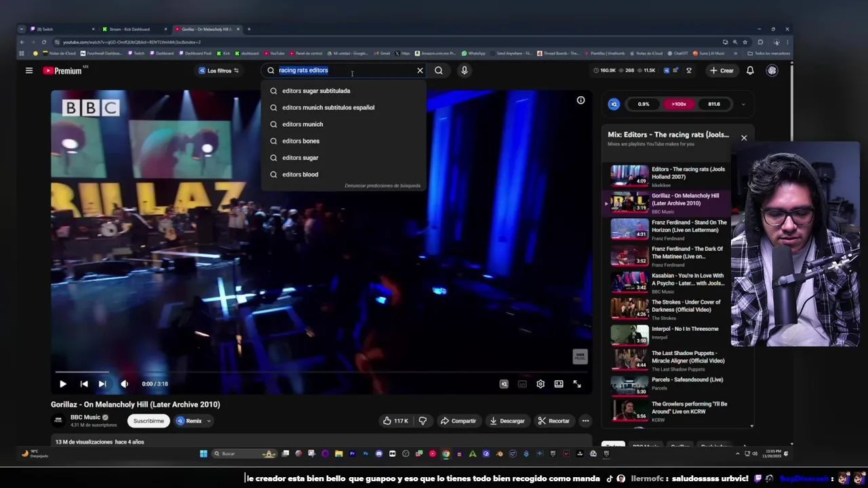Open Kasabian You're In Love With A Psycho

click(x=669, y=282)
